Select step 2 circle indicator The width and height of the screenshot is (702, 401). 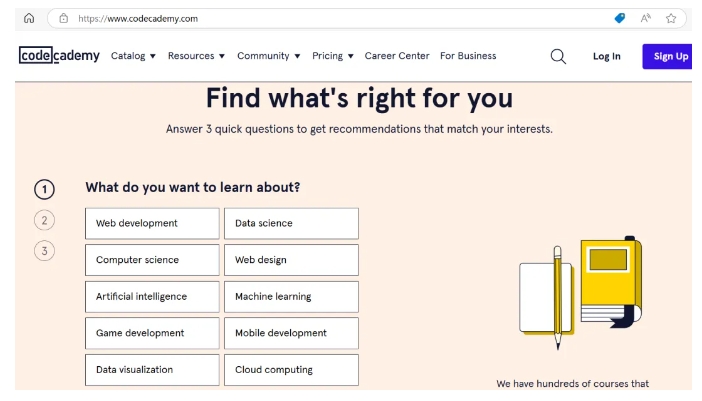[x=44, y=220]
